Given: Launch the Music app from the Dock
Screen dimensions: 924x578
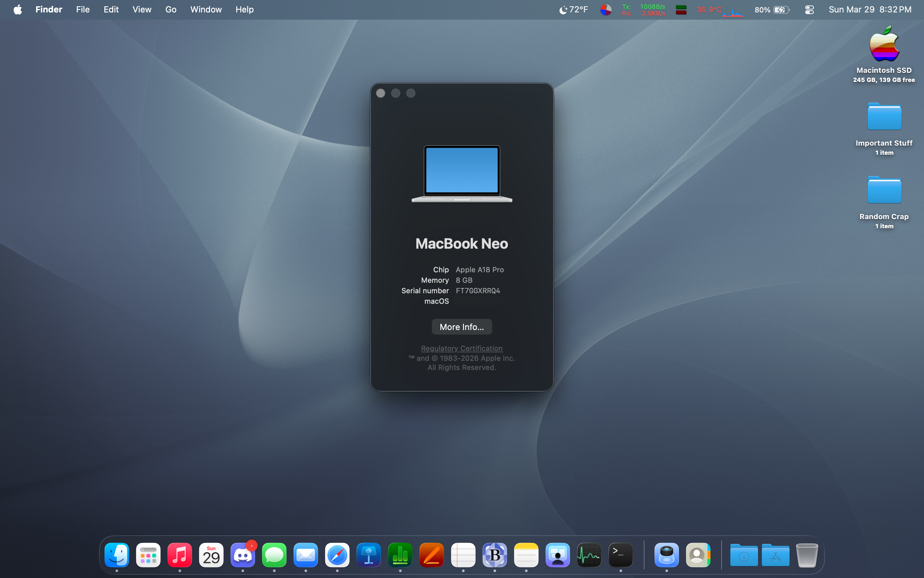Looking at the screenshot, I should (x=180, y=555).
